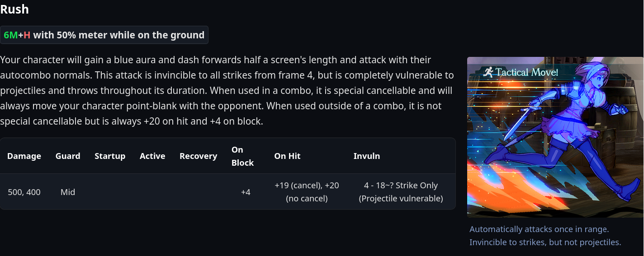Click the "Mid" guard value cell

(68, 192)
